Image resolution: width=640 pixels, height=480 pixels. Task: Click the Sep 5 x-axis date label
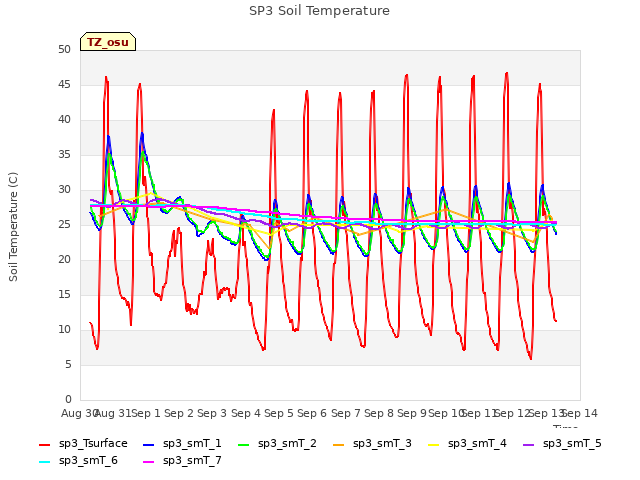[x=279, y=413]
